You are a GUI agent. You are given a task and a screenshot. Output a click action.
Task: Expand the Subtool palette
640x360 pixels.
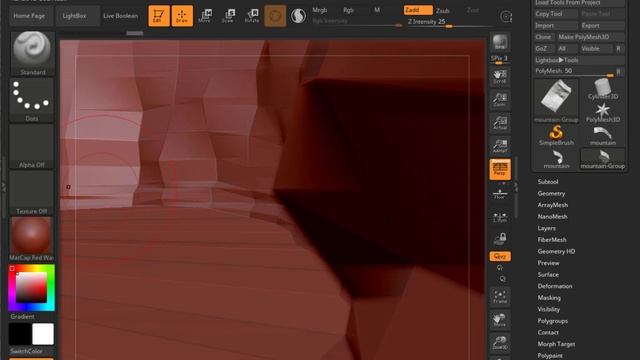[x=548, y=182]
